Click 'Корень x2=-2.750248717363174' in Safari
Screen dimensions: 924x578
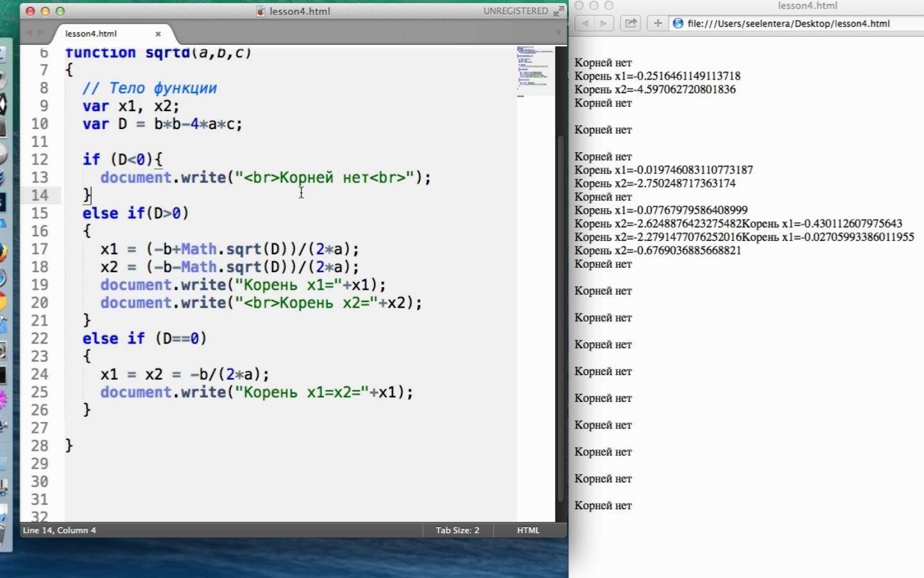pyautogui.click(x=655, y=184)
